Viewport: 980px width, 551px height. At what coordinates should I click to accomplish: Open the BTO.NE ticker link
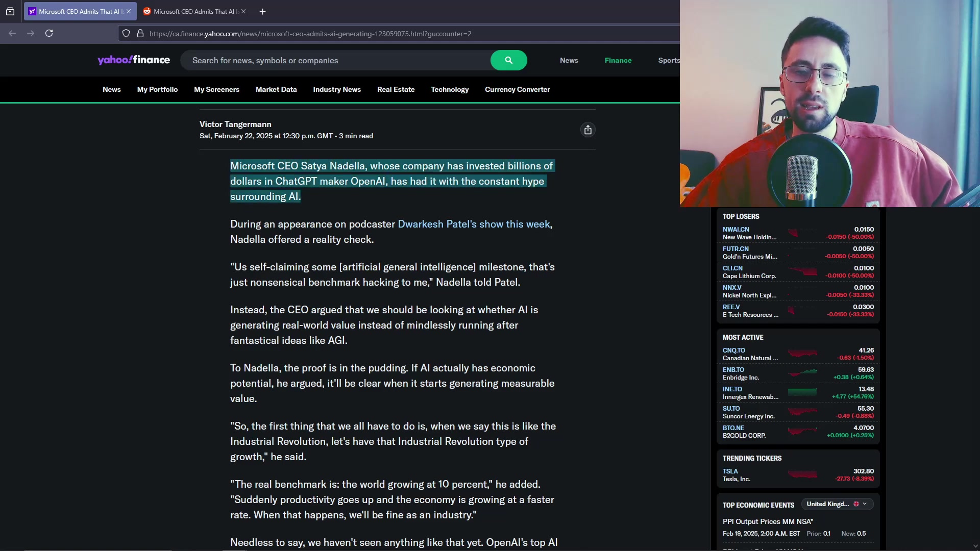[x=733, y=428]
